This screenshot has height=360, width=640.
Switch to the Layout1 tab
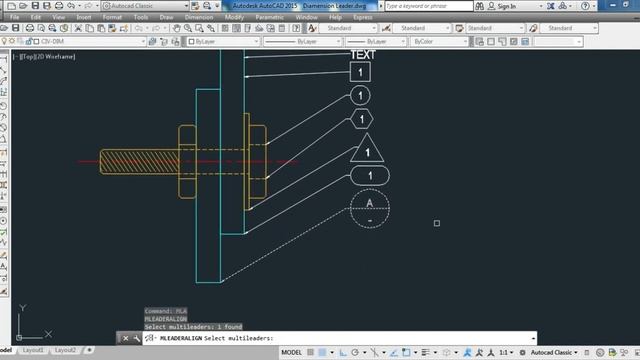[33, 350]
